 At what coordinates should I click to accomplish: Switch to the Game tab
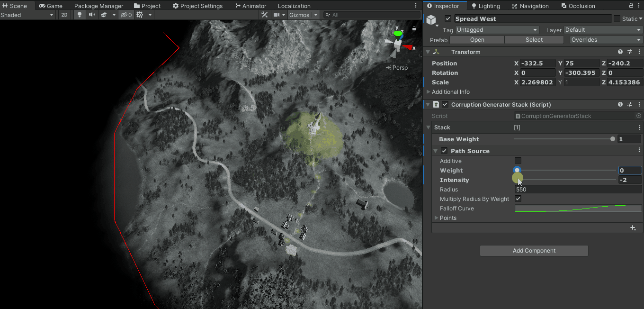pos(51,6)
